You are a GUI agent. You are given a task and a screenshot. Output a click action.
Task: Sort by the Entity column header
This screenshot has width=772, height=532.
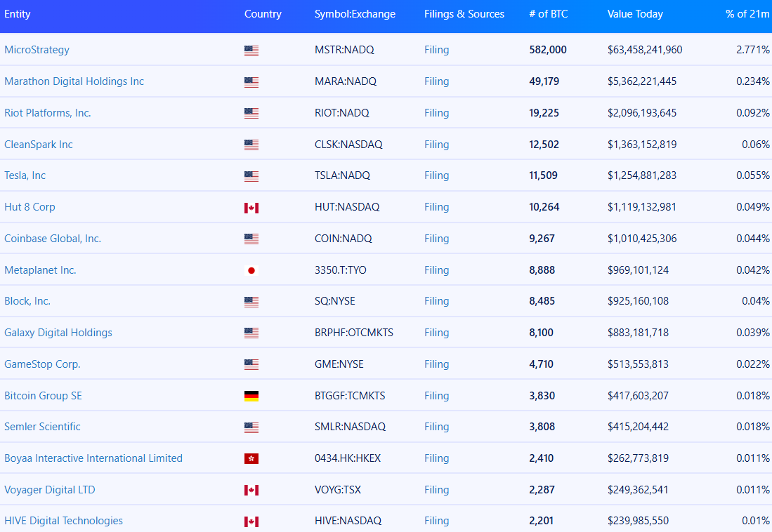tap(18, 14)
